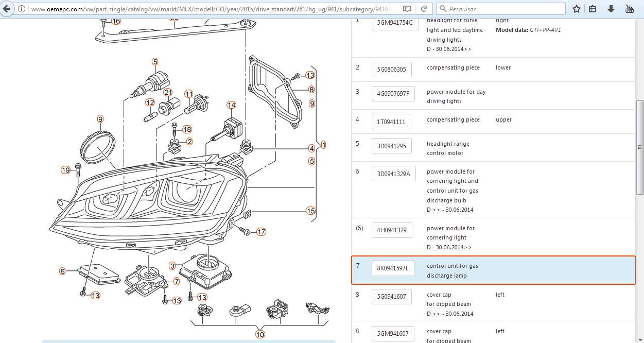The image size is (644, 343).
Task: Select callout number 10 at diagram bottom
Action: [260, 334]
